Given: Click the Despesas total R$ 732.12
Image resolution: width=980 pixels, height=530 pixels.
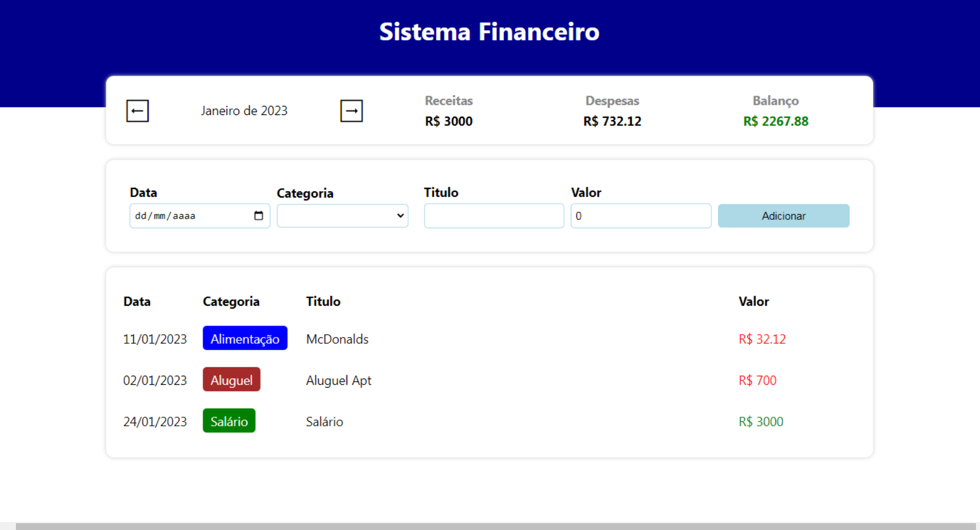Looking at the screenshot, I should (612, 121).
